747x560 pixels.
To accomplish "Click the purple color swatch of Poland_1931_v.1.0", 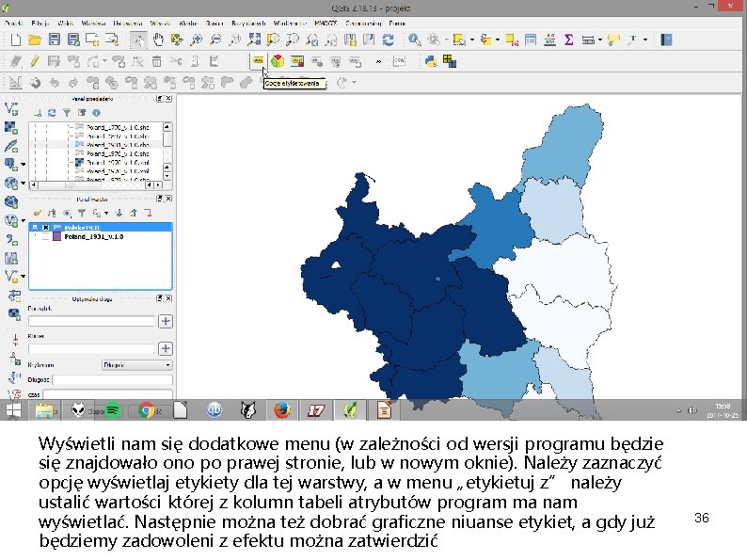I will pyautogui.click(x=56, y=236).
